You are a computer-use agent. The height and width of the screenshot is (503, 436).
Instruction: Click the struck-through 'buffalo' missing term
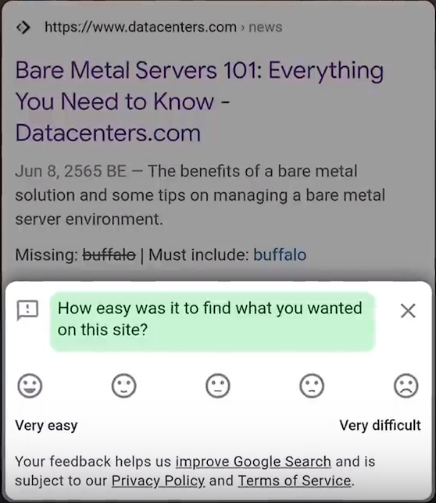pos(109,255)
